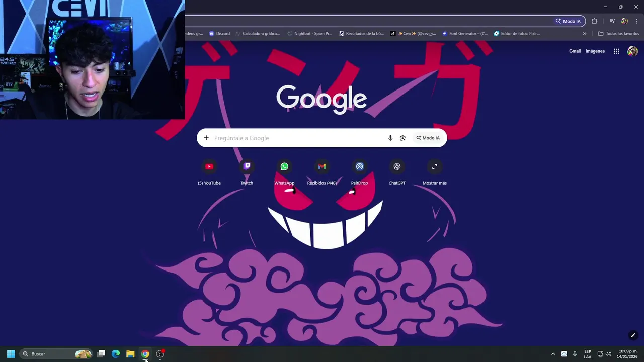Open Modo IA inside the search box
This screenshot has width=644, height=362.
pyautogui.click(x=428, y=138)
